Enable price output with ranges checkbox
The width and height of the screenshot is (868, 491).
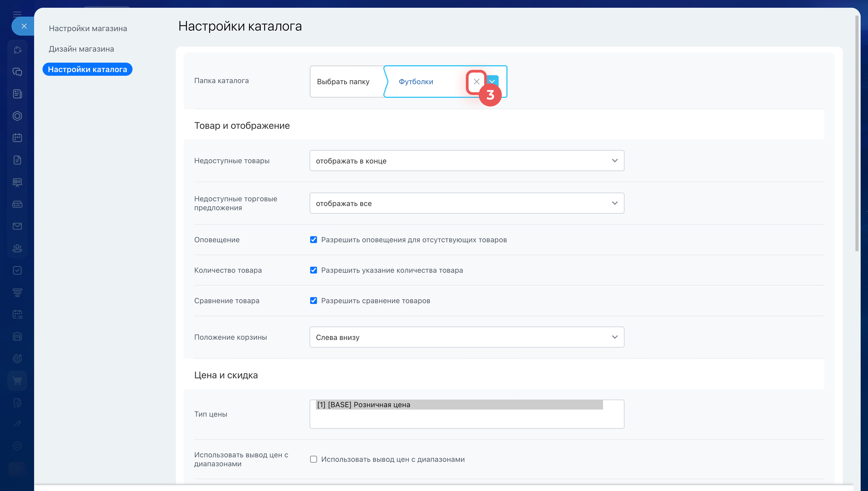(x=314, y=459)
